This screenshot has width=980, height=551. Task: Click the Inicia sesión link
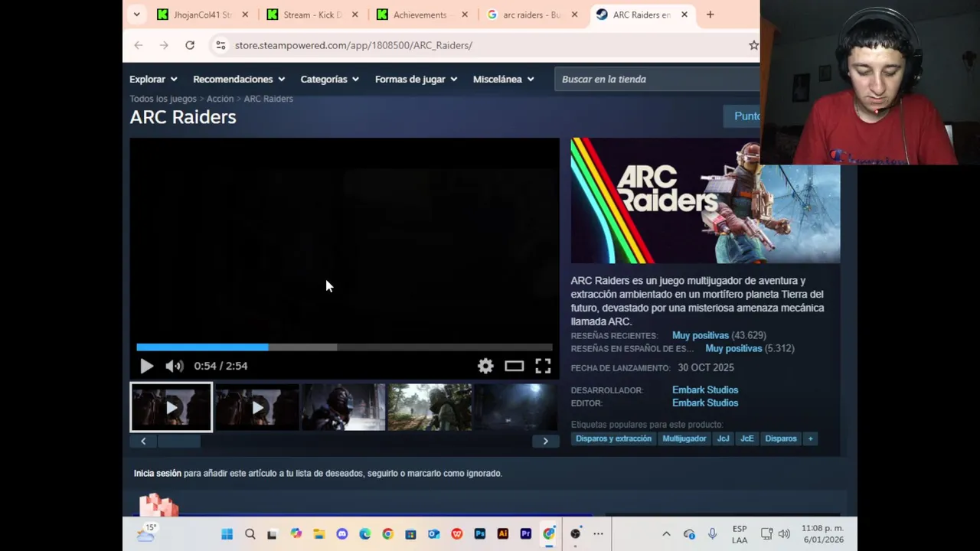(158, 473)
